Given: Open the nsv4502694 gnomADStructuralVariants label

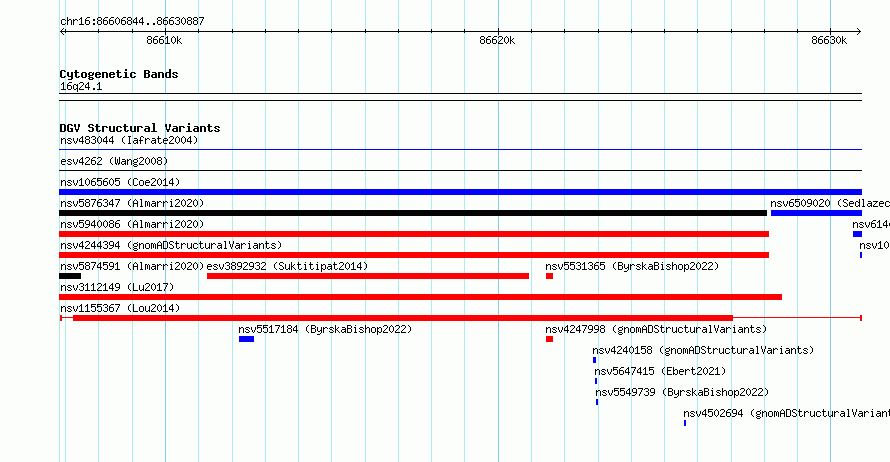Looking at the screenshot, I should (786, 413).
